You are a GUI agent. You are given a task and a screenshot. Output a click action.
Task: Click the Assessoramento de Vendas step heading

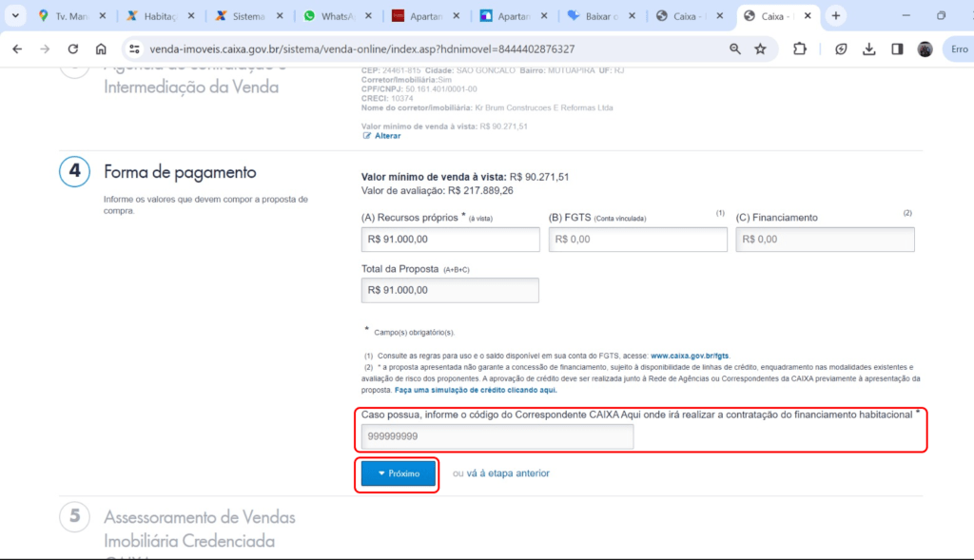click(x=200, y=529)
